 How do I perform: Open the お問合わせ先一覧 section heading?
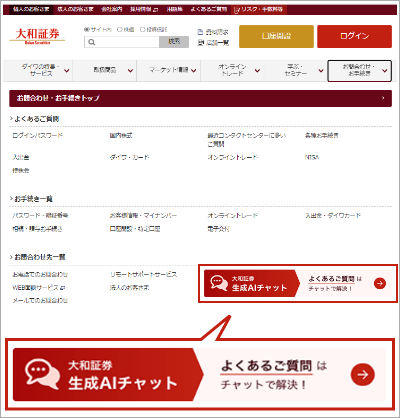click(x=40, y=257)
